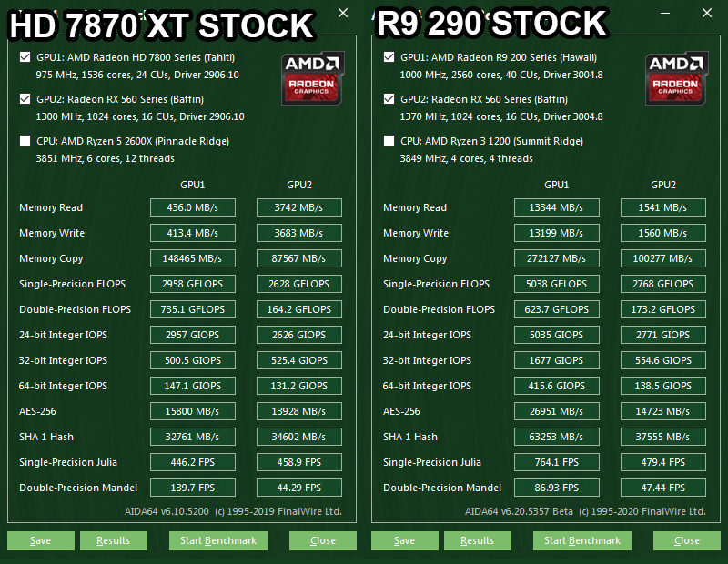Select the 272127 MB/s Memory Copy result
Screen dimensions: 728x564
(557, 258)
